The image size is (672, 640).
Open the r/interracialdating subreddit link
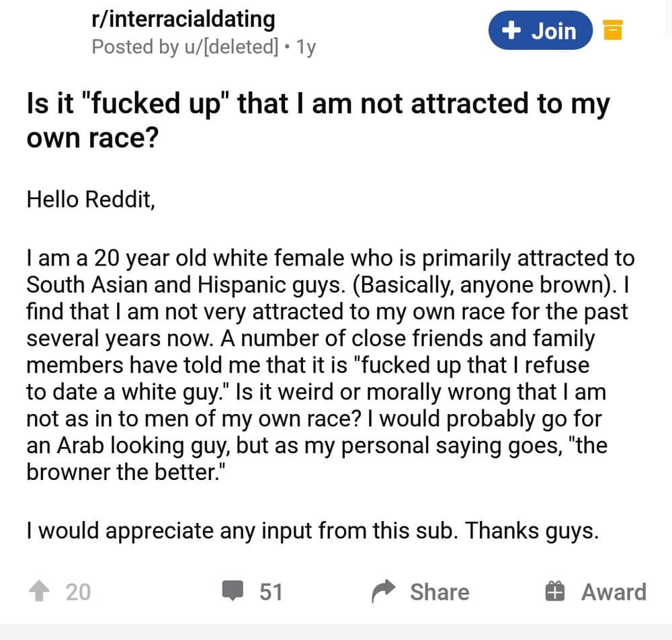point(183,19)
